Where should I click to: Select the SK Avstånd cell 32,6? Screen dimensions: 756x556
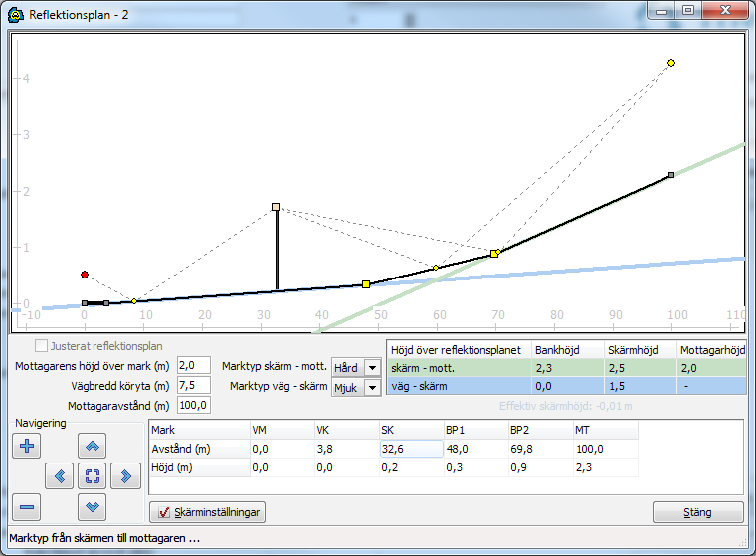click(x=411, y=449)
